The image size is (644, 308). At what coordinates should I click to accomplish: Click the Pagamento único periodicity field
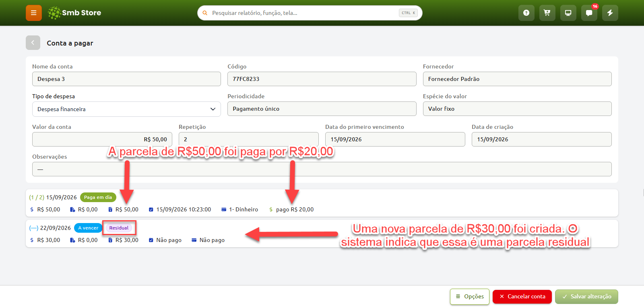click(x=322, y=109)
